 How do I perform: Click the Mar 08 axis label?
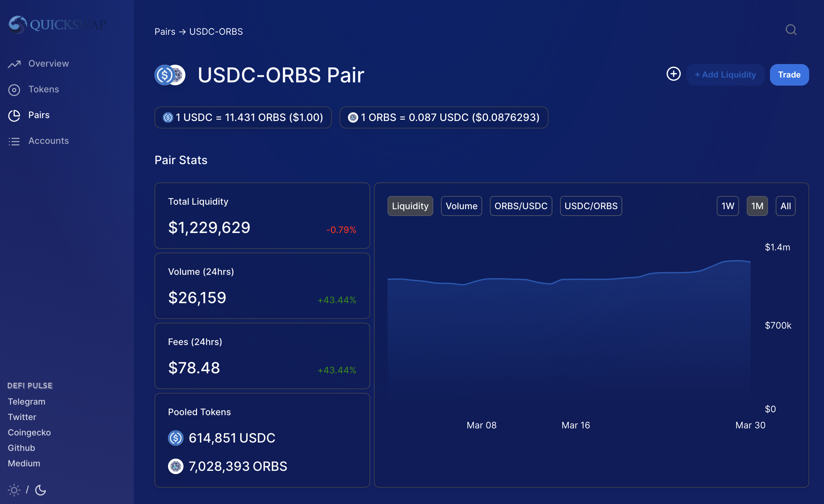482,425
